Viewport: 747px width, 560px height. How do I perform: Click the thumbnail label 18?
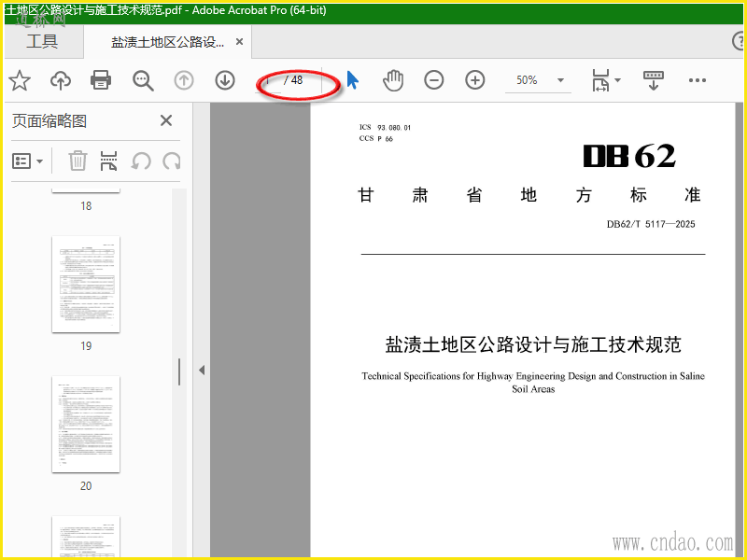coord(86,205)
